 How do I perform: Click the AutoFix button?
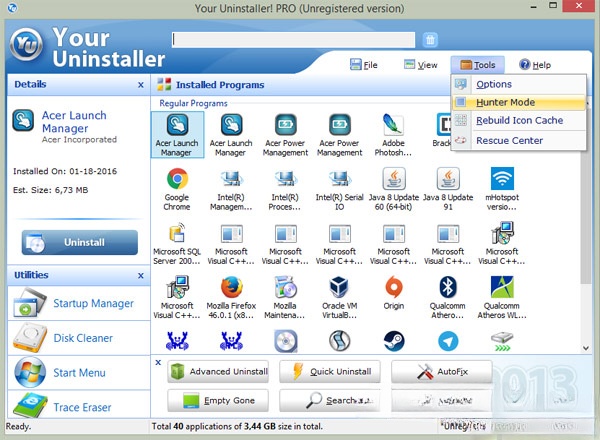point(442,371)
